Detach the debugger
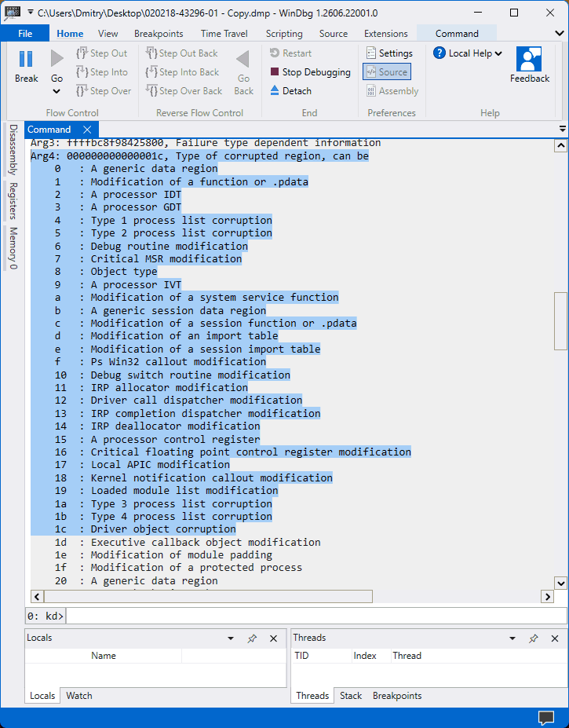Viewport: 569px width, 728px height. point(290,91)
